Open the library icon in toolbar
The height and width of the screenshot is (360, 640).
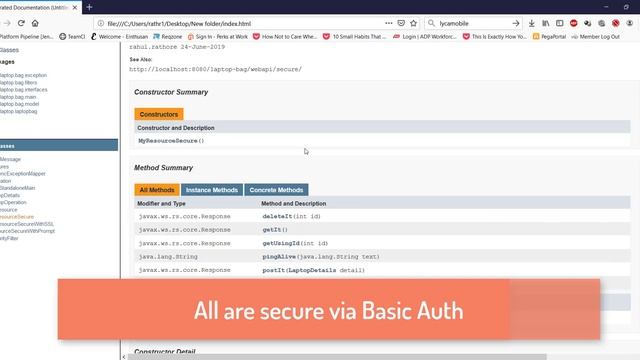coord(545,23)
